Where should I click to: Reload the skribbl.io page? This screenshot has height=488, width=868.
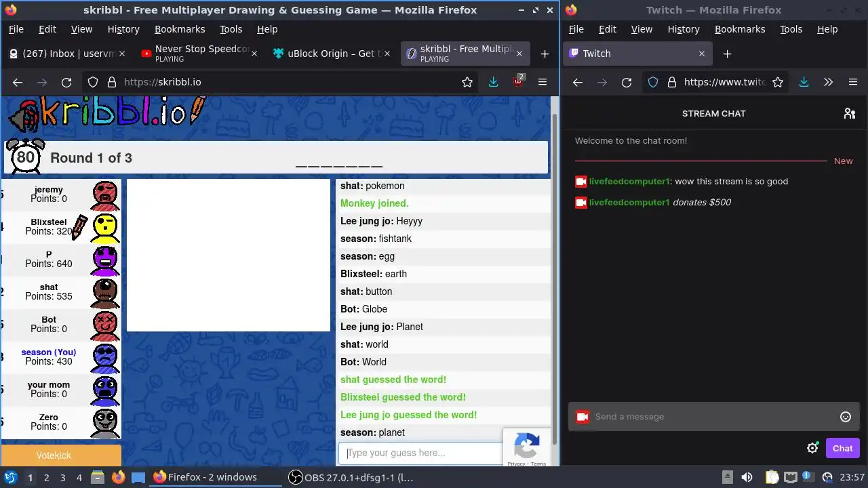66,82
